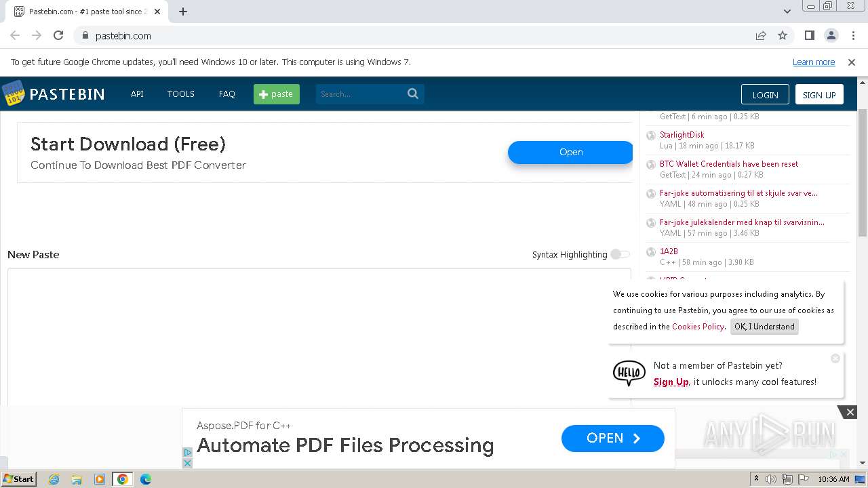Screen dimensions: 868x488
Task: Toggle Syntax Highlighting switch
Action: 620,254
